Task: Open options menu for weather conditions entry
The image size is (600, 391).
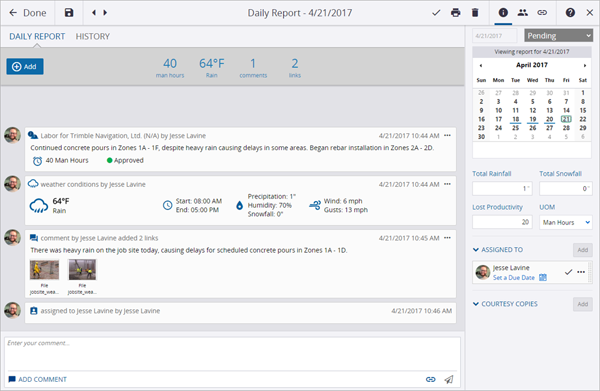Action: (x=447, y=184)
